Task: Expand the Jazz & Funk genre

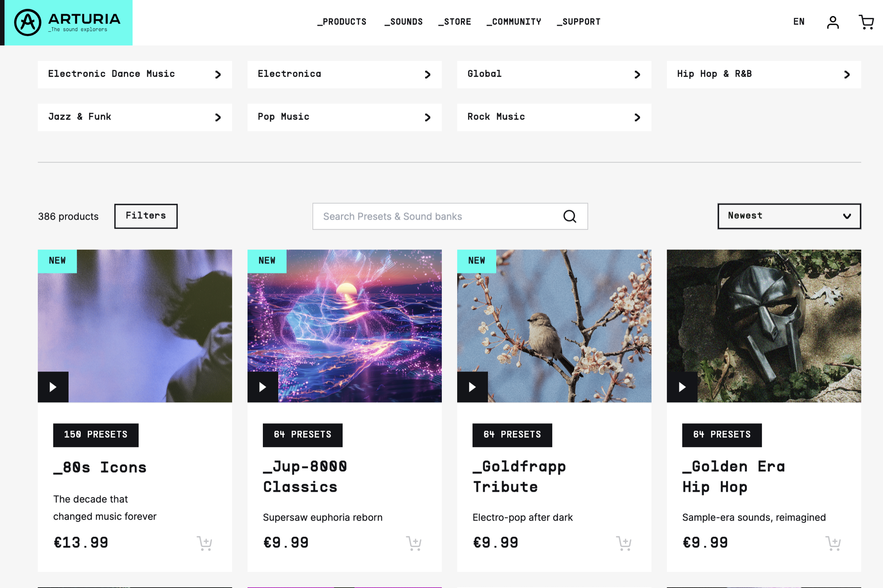Action: (x=135, y=117)
